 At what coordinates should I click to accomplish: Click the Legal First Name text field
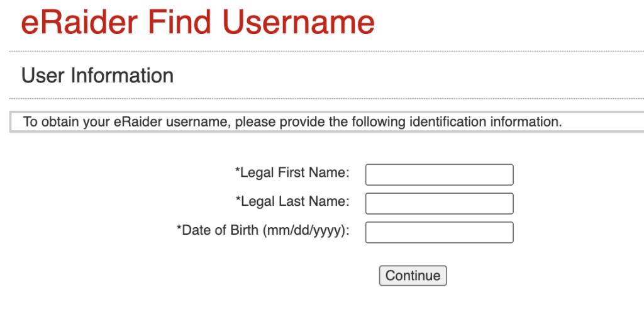(439, 174)
